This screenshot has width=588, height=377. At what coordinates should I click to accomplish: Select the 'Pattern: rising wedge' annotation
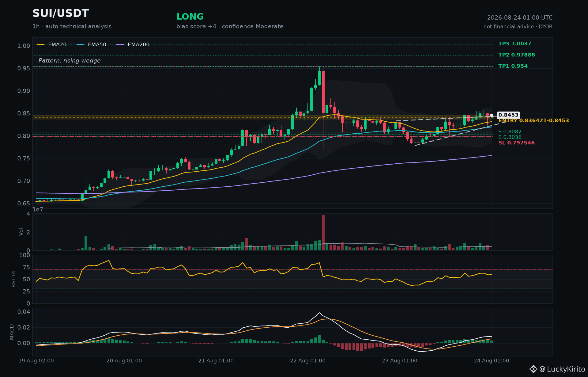click(x=70, y=61)
